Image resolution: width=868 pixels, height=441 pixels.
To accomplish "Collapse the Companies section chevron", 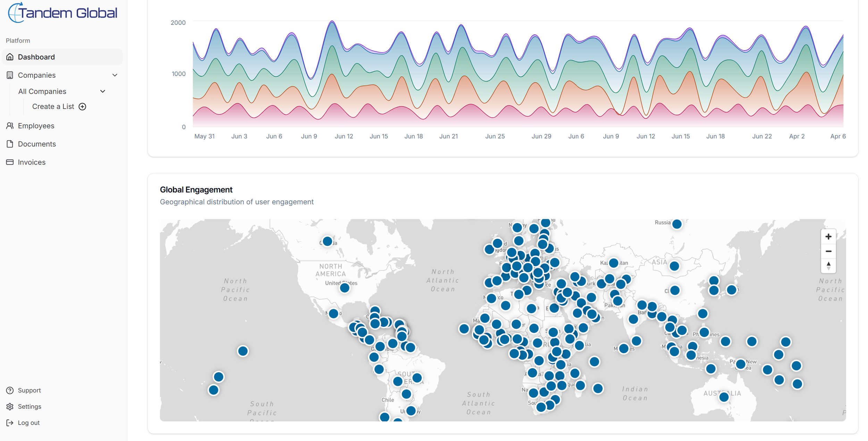I will pyautogui.click(x=115, y=75).
